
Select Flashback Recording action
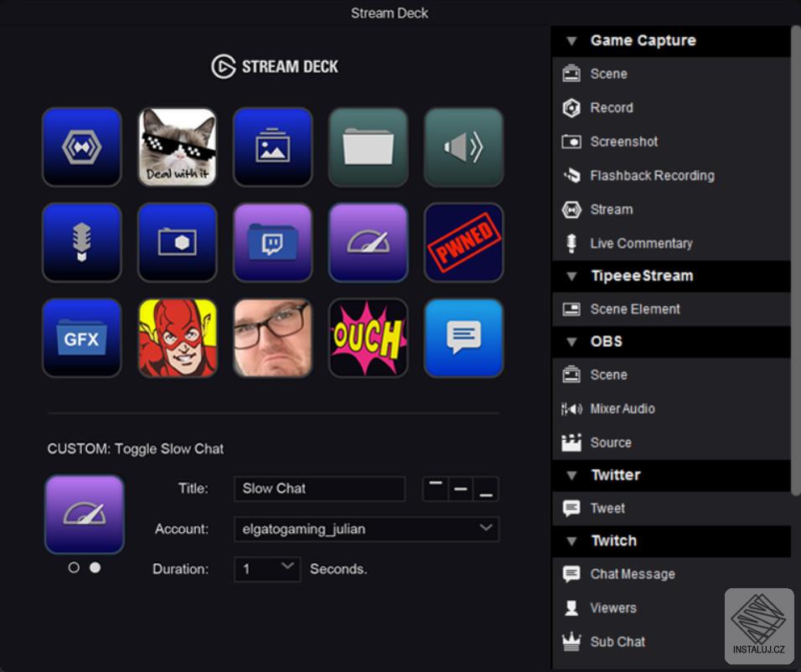click(671, 176)
